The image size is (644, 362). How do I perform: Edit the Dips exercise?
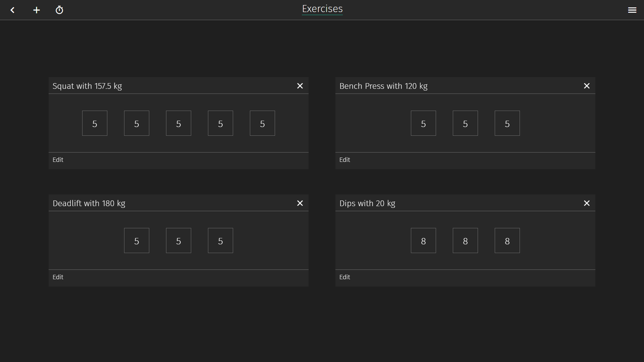344,277
